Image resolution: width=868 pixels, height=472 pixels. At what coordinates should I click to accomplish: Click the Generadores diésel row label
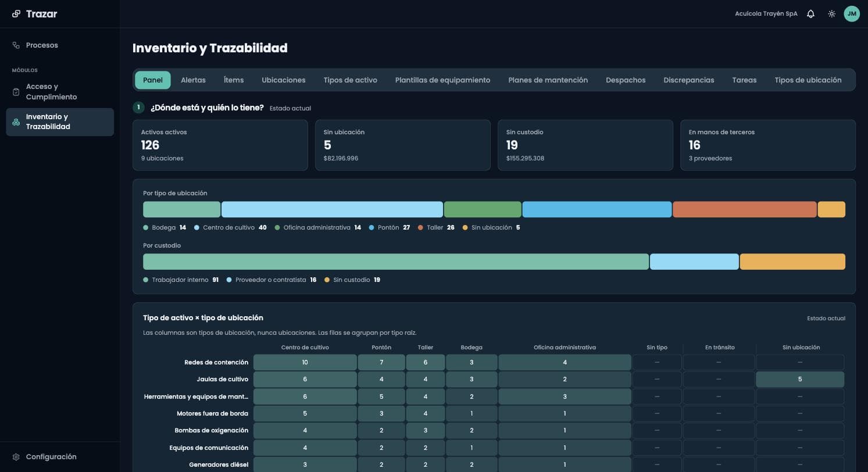(219, 465)
